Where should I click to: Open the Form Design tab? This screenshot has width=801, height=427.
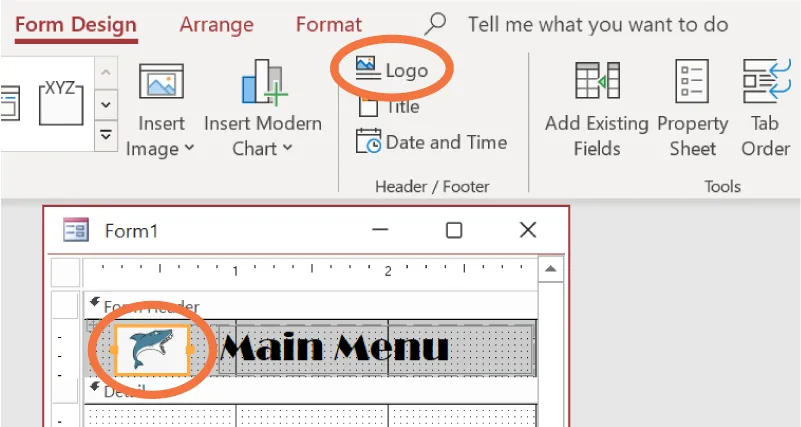click(x=76, y=24)
